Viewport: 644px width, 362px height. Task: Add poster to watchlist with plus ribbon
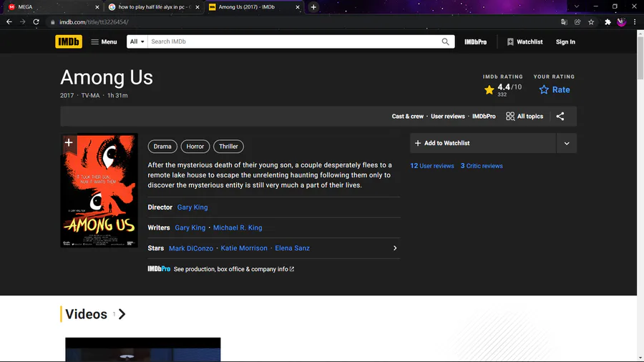(x=69, y=143)
